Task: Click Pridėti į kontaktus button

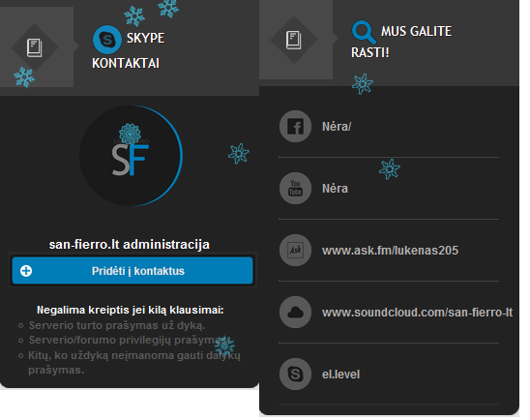Action: click(132, 271)
